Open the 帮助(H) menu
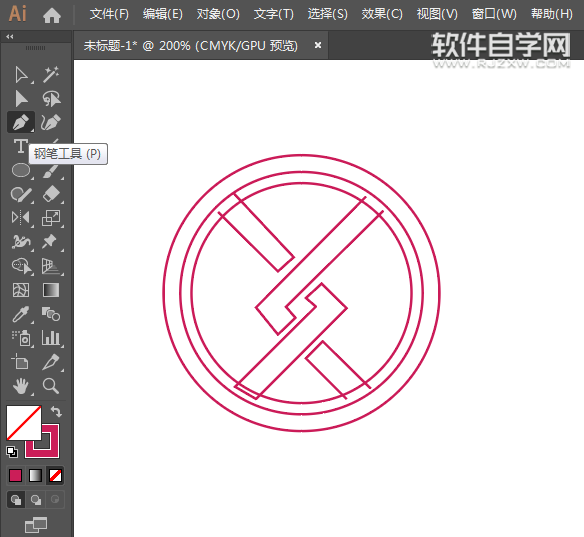This screenshot has width=584, height=537. tap(552, 14)
